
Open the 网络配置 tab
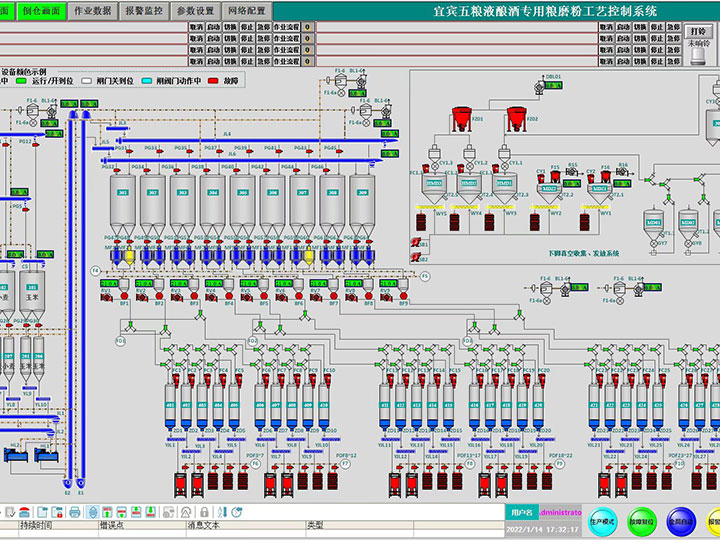pyautogui.click(x=247, y=11)
